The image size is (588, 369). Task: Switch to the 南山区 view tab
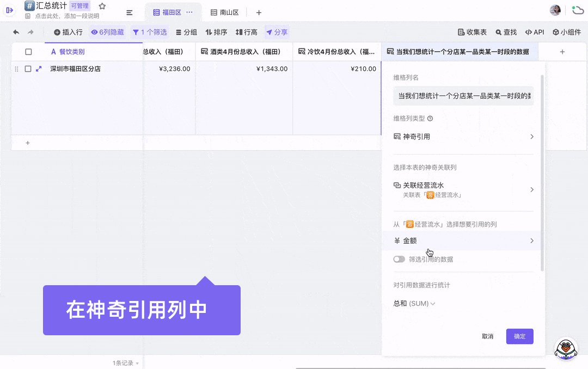pos(225,12)
